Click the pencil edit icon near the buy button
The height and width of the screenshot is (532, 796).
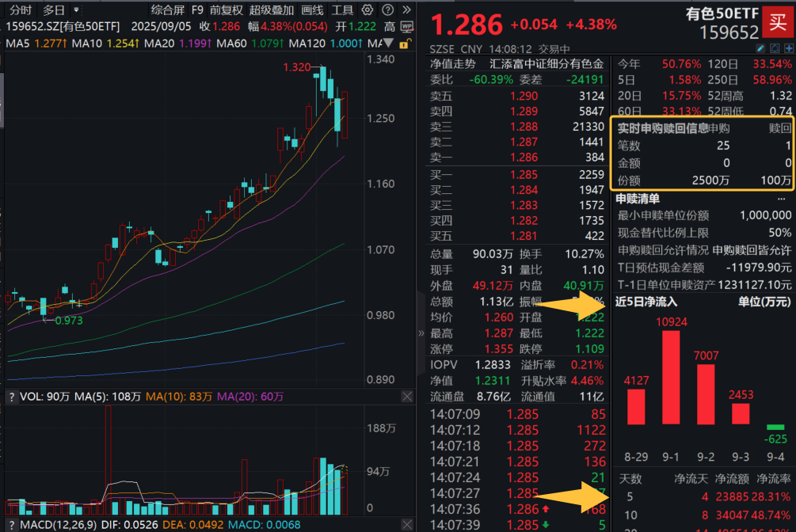760,48
